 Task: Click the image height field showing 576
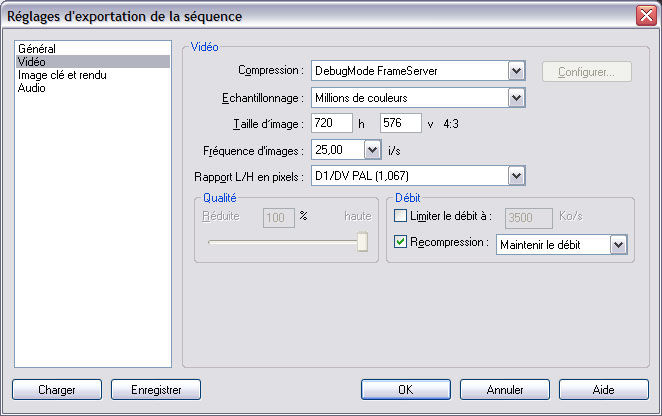coord(401,123)
